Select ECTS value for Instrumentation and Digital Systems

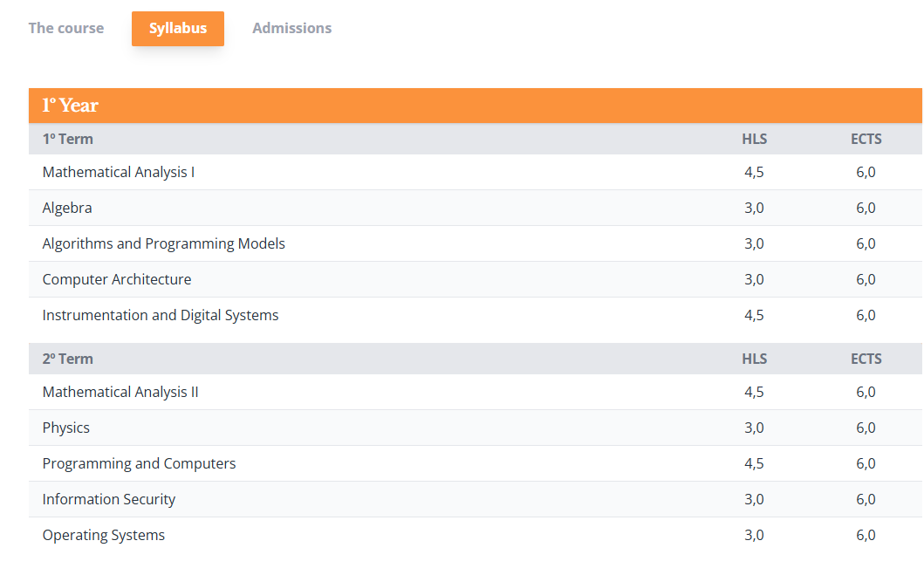pos(866,315)
